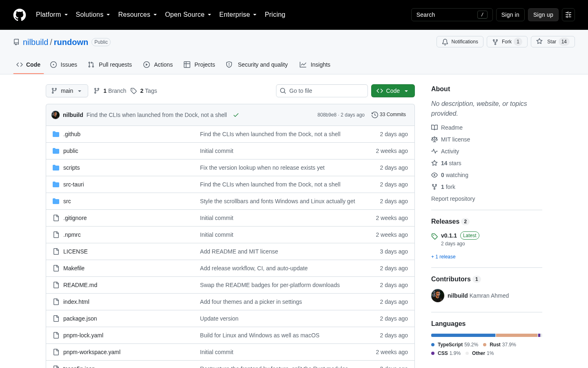Click the green commit status checkmark
This screenshot has height=368, width=588.
point(236,115)
